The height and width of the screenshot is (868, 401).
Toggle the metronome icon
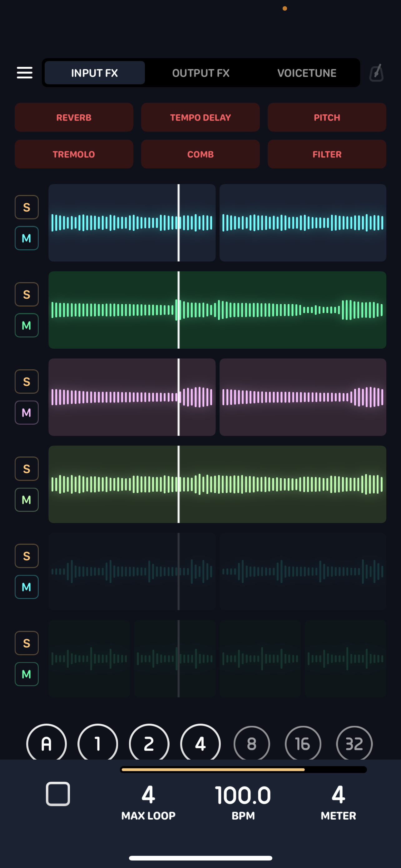(x=376, y=73)
